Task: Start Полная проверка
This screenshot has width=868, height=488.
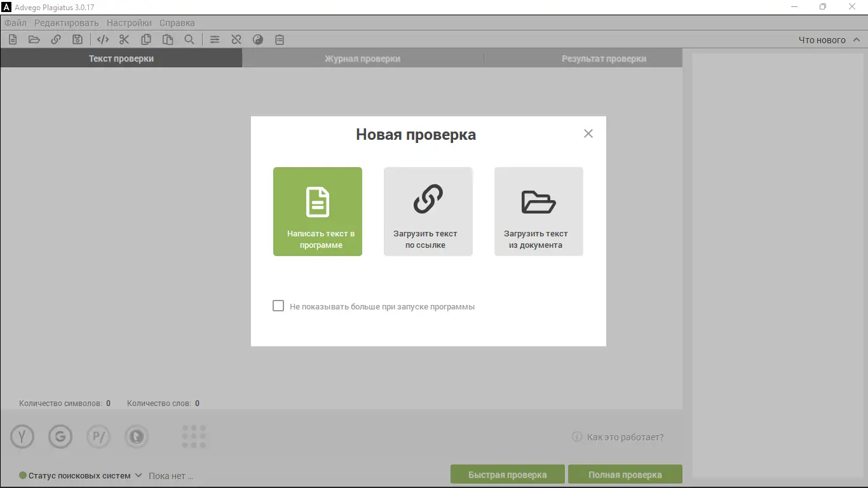Action: point(625,475)
